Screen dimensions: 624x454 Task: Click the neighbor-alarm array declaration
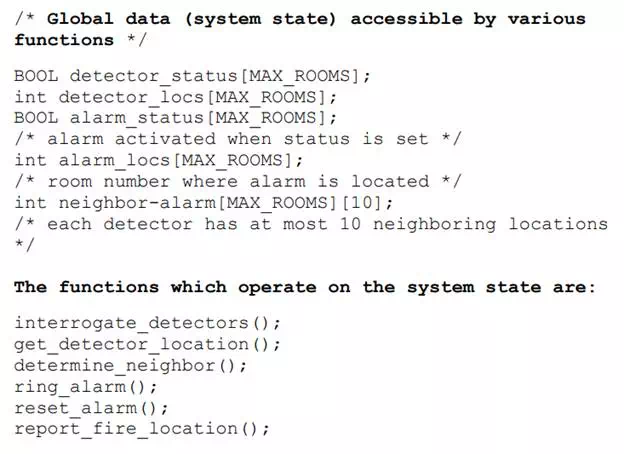tap(204, 203)
